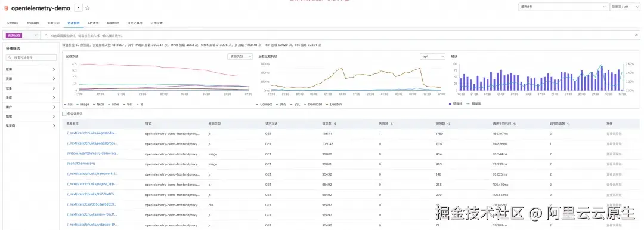
Task: Switch to the 应用概览 tab
Action: coord(13,23)
